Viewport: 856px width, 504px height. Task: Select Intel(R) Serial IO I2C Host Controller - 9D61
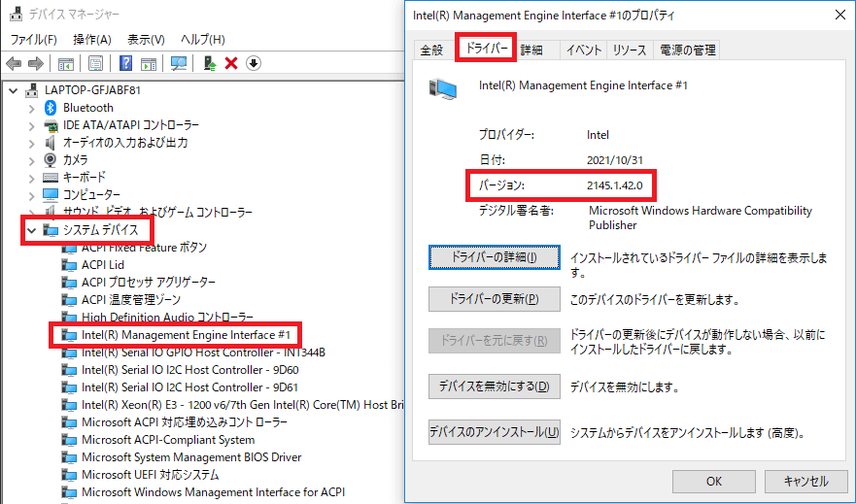(190, 387)
